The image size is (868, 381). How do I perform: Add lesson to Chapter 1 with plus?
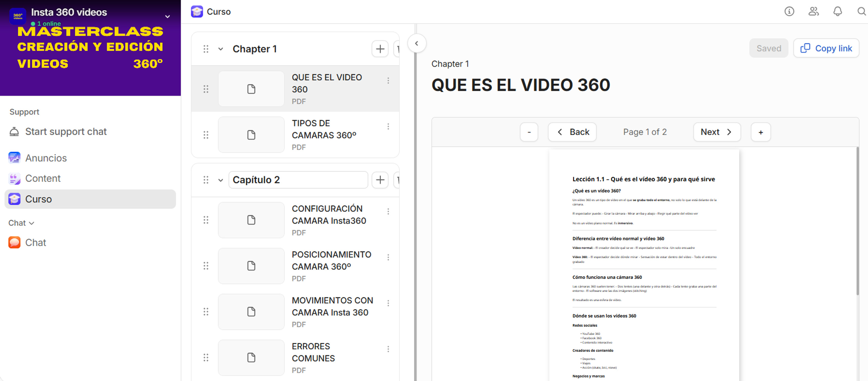click(x=380, y=49)
